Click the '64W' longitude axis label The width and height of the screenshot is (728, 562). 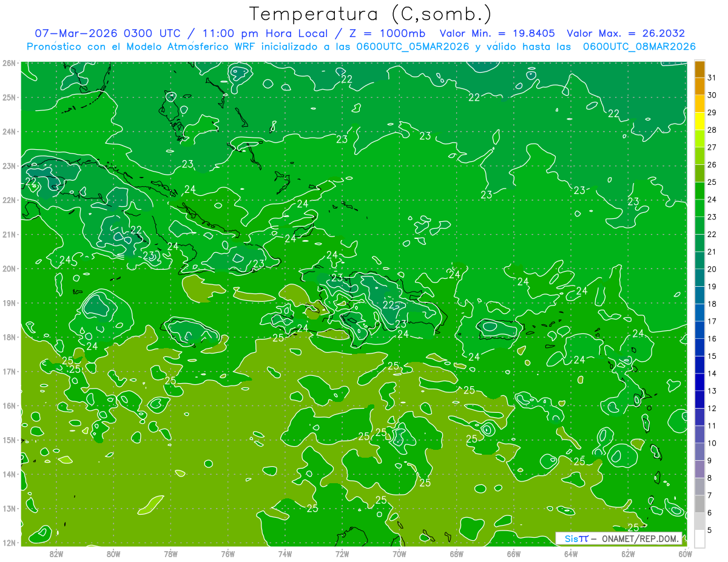[x=571, y=554]
